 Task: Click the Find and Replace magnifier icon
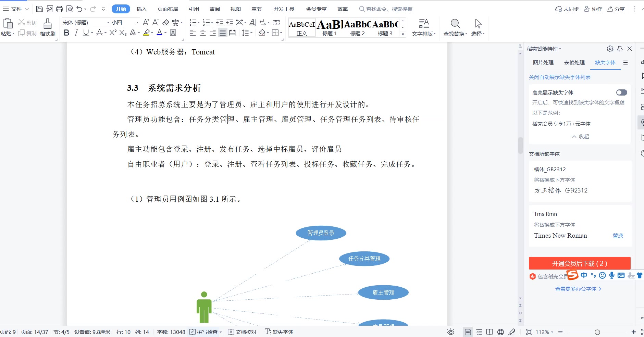point(455,24)
